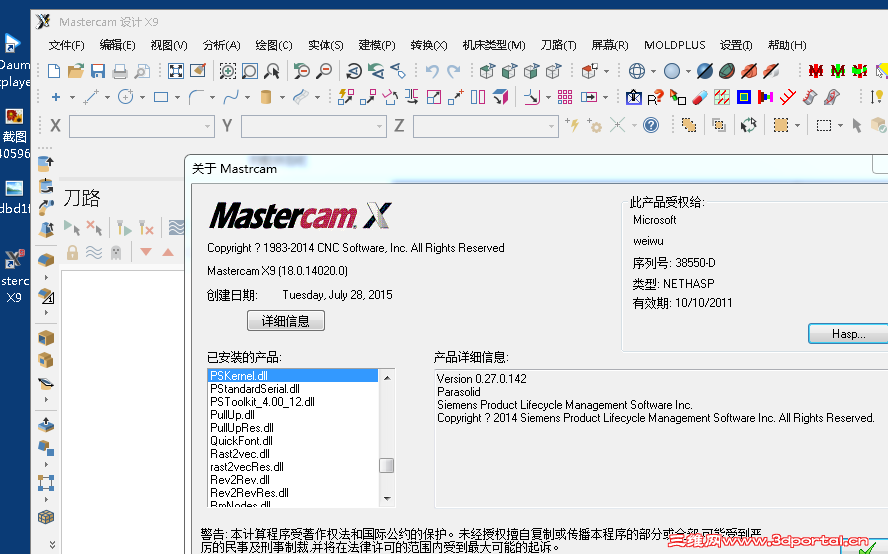Viewport: 888px width, 554px height.
Task: Expand the rectangle creation dropdown arrow
Action: 177,97
